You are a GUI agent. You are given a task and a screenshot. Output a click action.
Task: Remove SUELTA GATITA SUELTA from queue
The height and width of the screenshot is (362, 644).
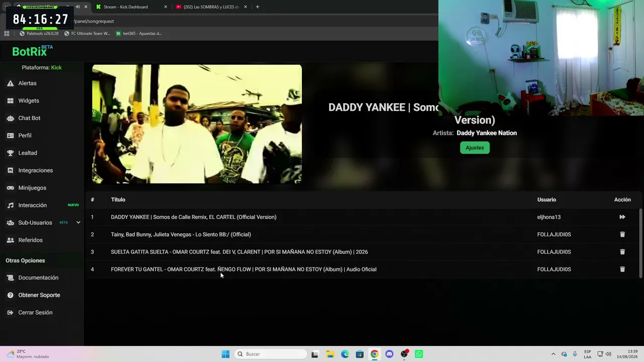[x=622, y=252]
